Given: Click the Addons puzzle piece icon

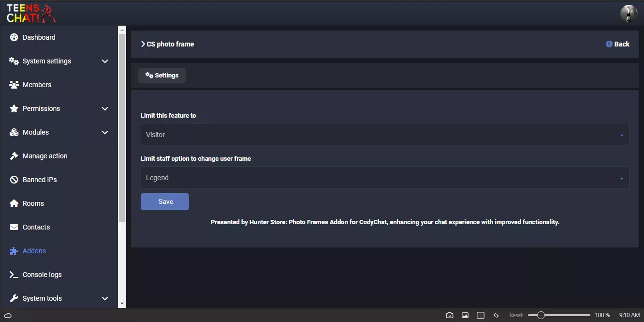Looking at the screenshot, I should pos(14,251).
